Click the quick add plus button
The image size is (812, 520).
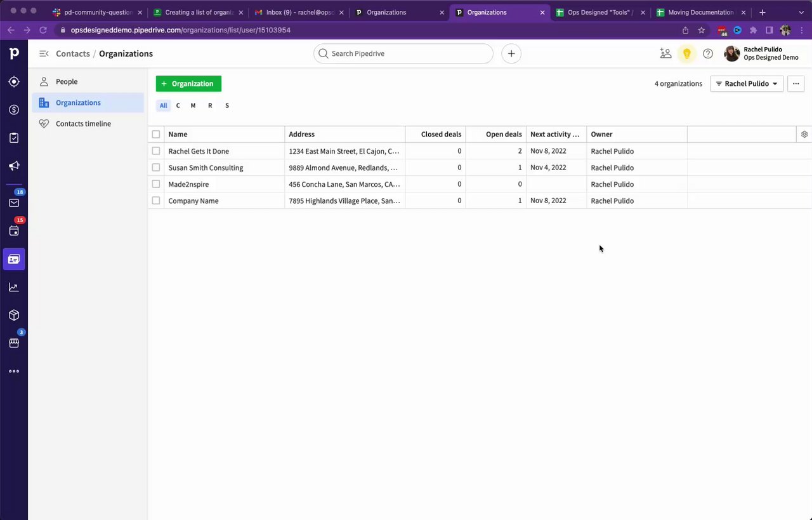[511, 54]
